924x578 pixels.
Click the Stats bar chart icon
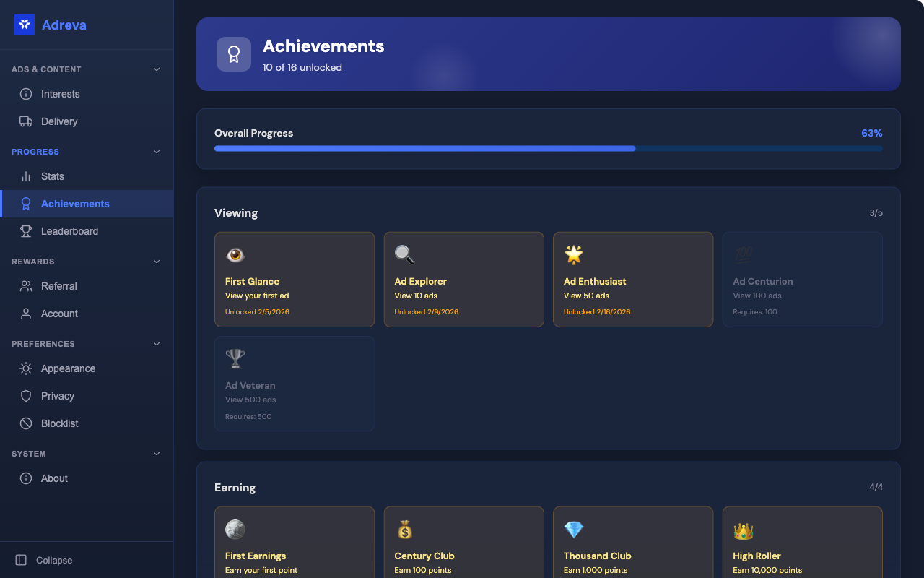click(x=26, y=176)
